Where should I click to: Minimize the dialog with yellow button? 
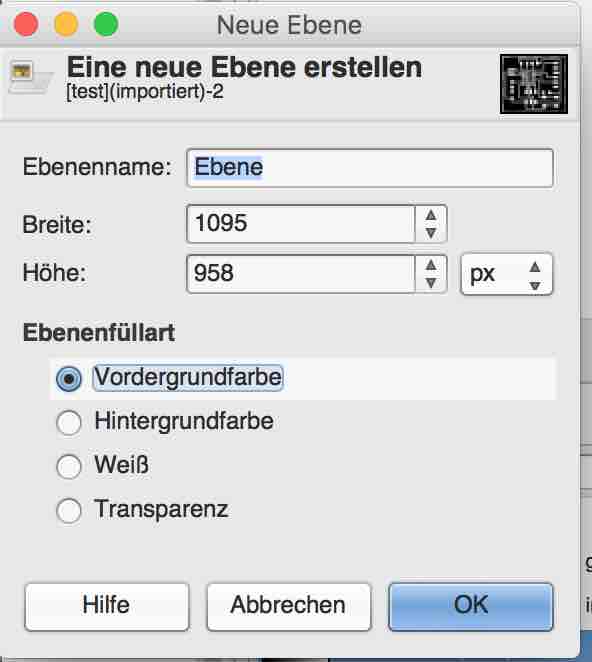(x=66, y=24)
